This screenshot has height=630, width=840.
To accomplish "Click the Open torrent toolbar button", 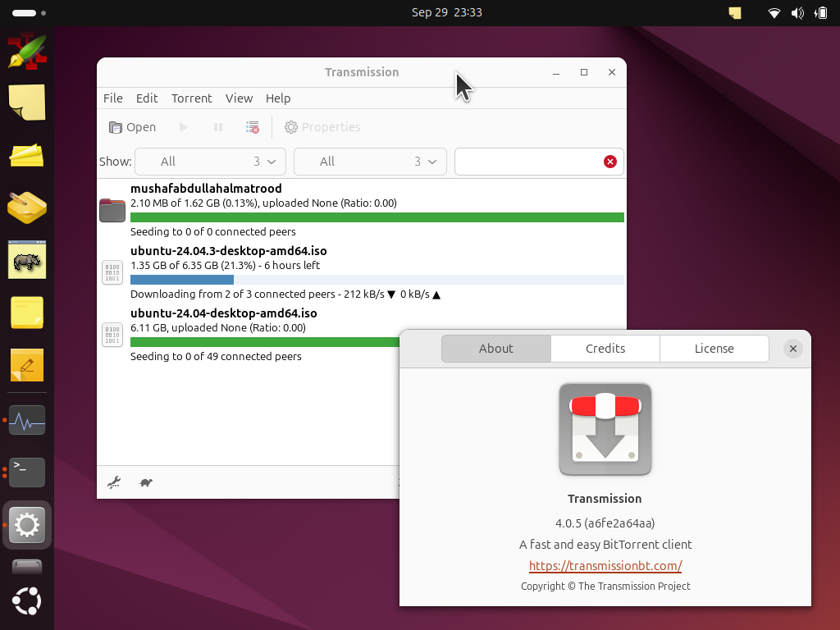I will (x=132, y=127).
